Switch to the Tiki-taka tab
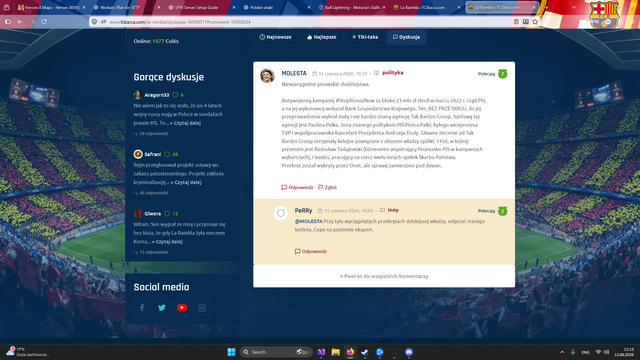 (x=365, y=37)
